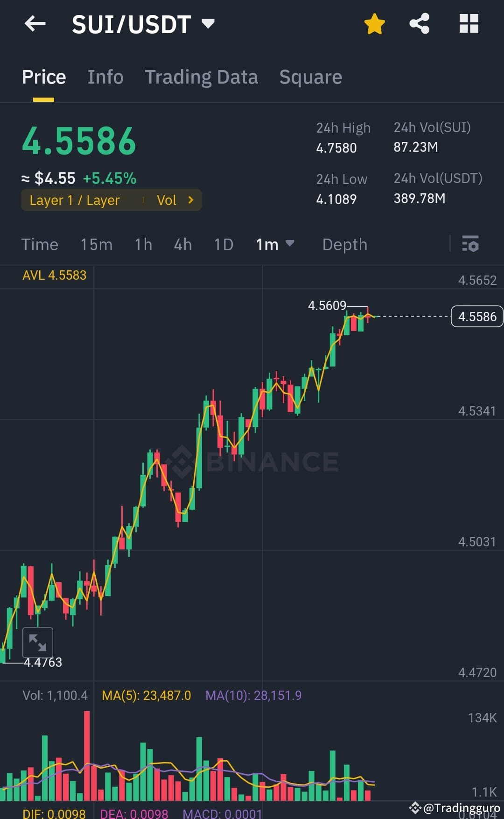The width and height of the screenshot is (504, 819).
Task: Open the Info tab
Action: pyautogui.click(x=105, y=77)
